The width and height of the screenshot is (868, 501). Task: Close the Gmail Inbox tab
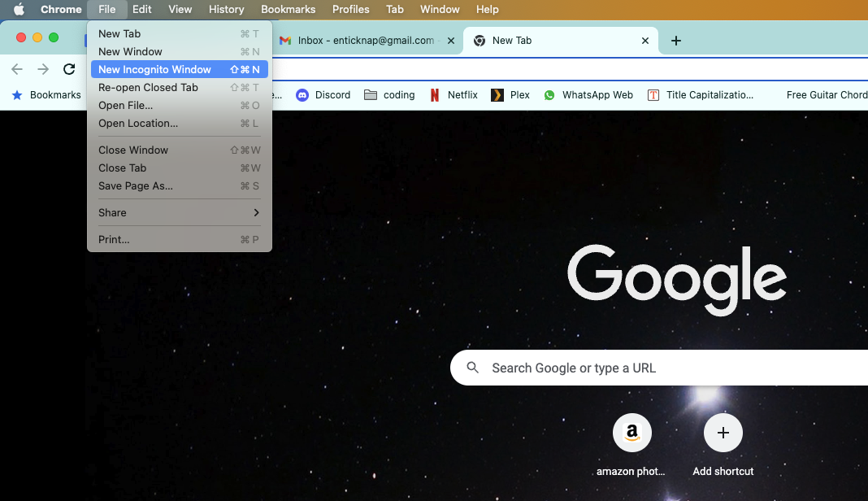click(x=450, y=41)
